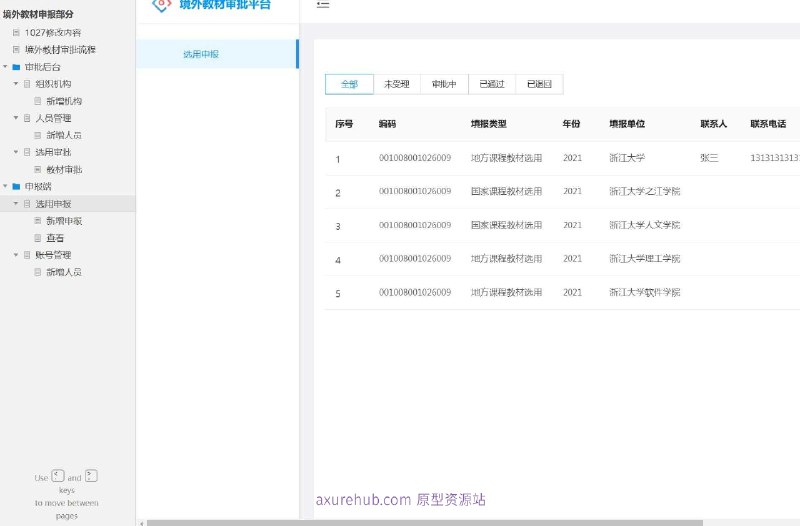Click the year 2021 in row 5

572,292
